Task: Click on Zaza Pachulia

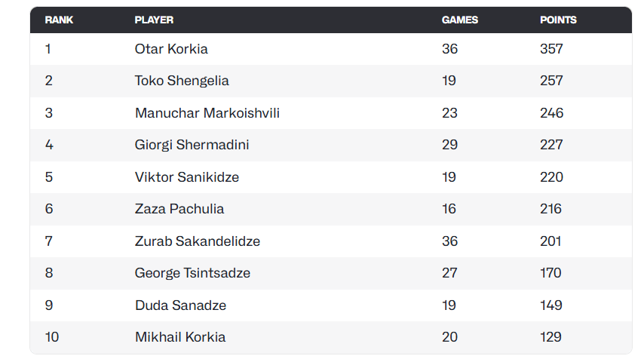Action: pyautogui.click(x=179, y=209)
